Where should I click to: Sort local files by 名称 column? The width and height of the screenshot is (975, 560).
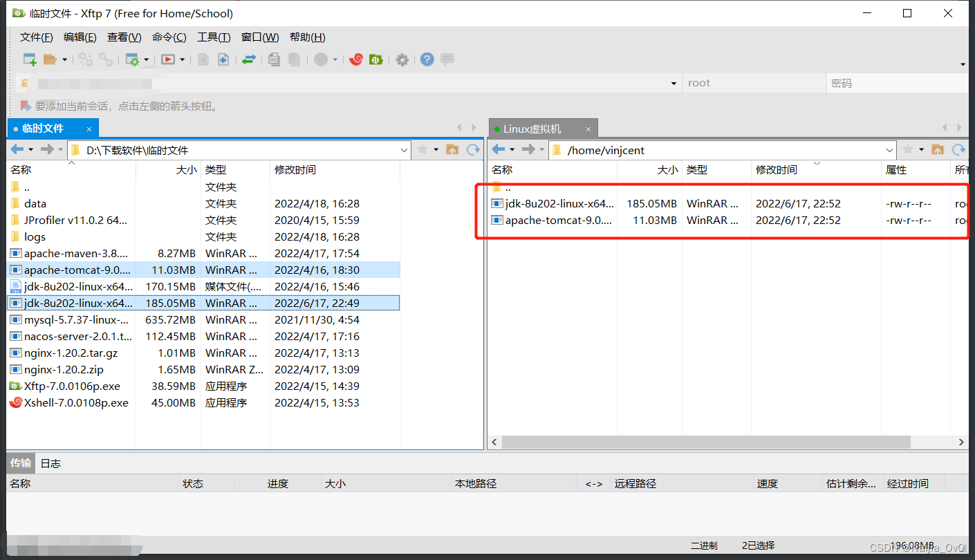click(x=71, y=169)
